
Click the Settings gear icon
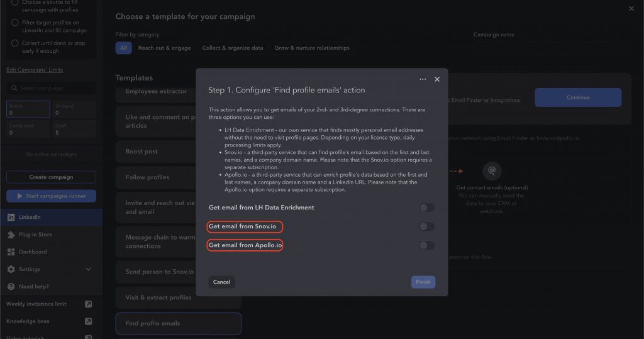(x=11, y=269)
